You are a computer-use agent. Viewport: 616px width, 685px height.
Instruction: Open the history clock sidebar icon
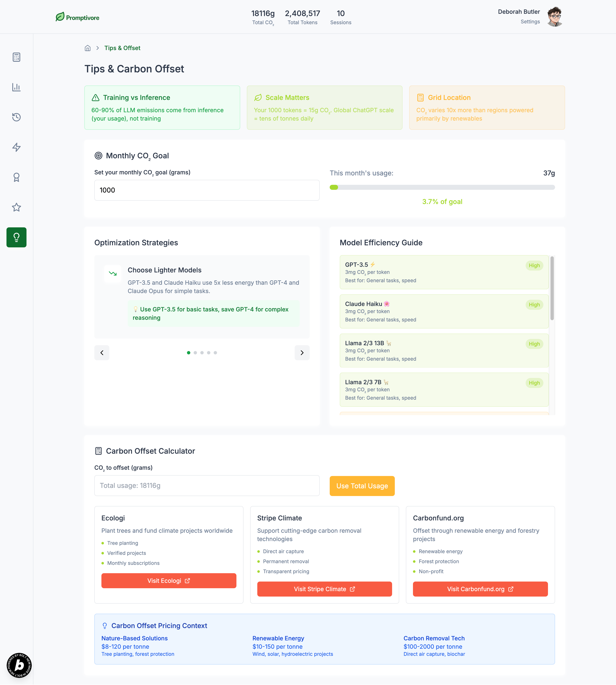coord(16,117)
